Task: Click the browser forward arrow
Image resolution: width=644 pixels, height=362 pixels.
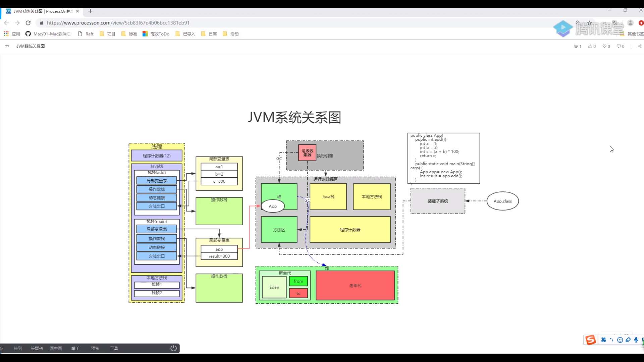Action: (x=17, y=23)
